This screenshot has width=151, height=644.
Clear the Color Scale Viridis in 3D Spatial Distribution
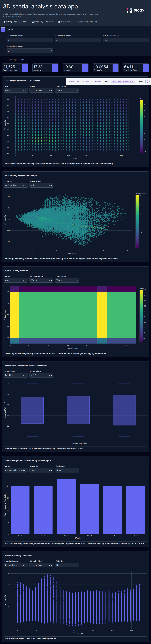[75, 90]
